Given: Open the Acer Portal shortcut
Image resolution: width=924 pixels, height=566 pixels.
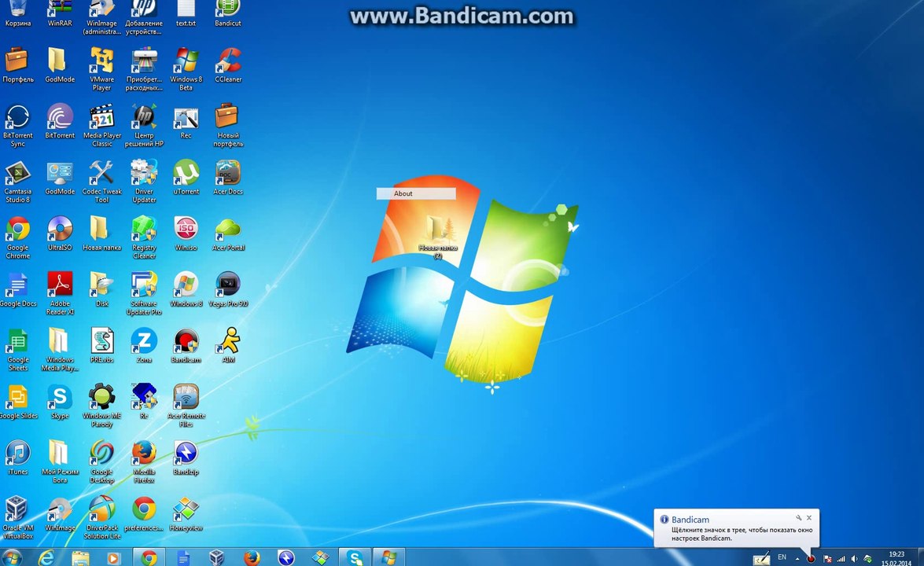Looking at the screenshot, I should coord(228,233).
